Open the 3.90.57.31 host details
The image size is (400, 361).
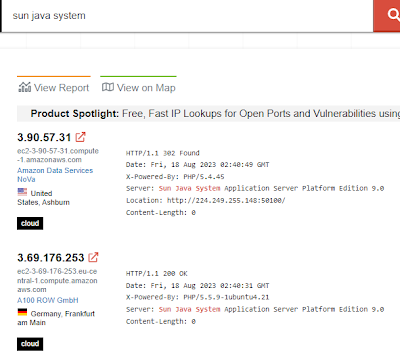(44, 137)
